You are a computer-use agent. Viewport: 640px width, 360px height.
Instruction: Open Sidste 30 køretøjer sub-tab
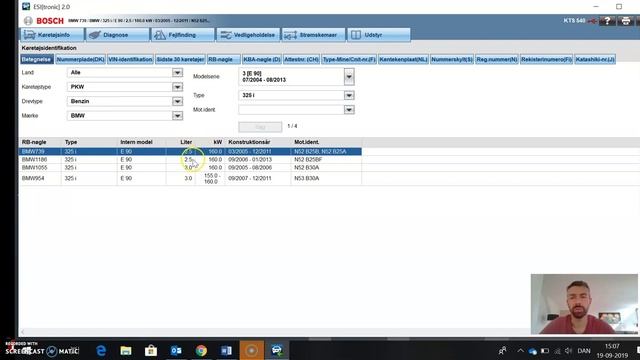[180, 60]
